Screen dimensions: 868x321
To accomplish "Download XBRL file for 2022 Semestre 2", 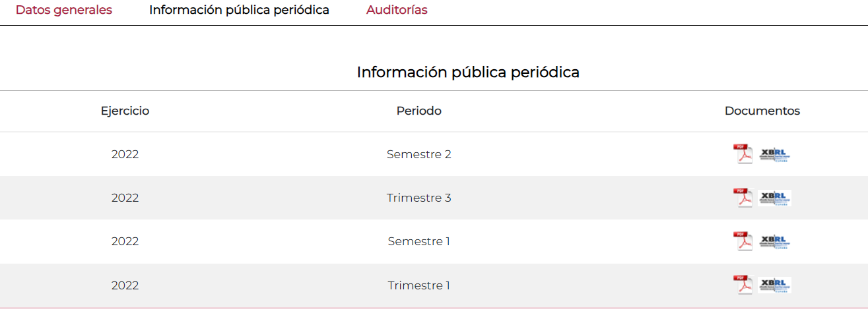I will click(x=775, y=155).
